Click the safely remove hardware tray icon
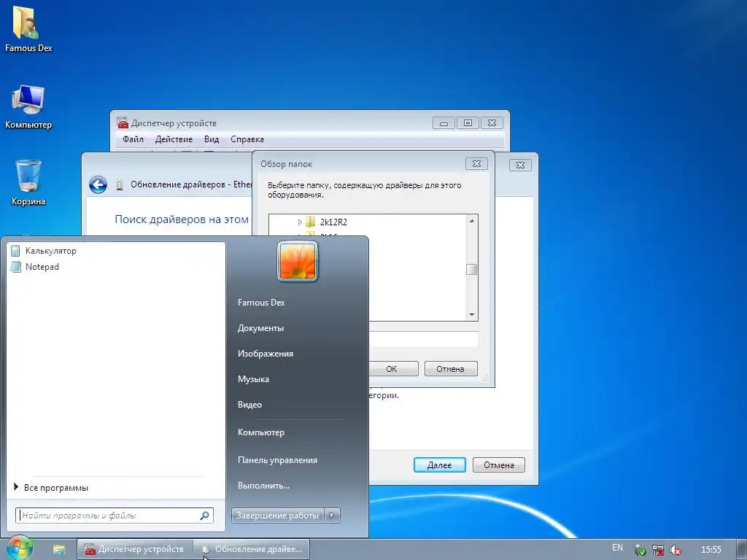The height and width of the screenshot is (560, 747). point(640,550)
